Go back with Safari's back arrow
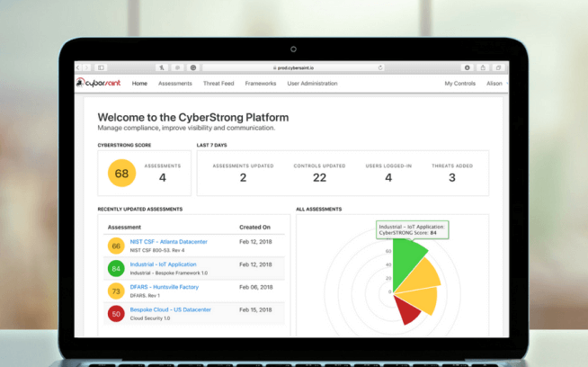Viewport: 588px width, 367px height. click(78, 67)
